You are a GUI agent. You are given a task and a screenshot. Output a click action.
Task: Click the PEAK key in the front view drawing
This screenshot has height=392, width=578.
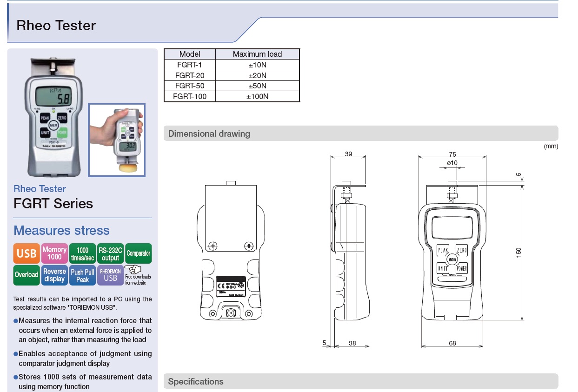443,250
